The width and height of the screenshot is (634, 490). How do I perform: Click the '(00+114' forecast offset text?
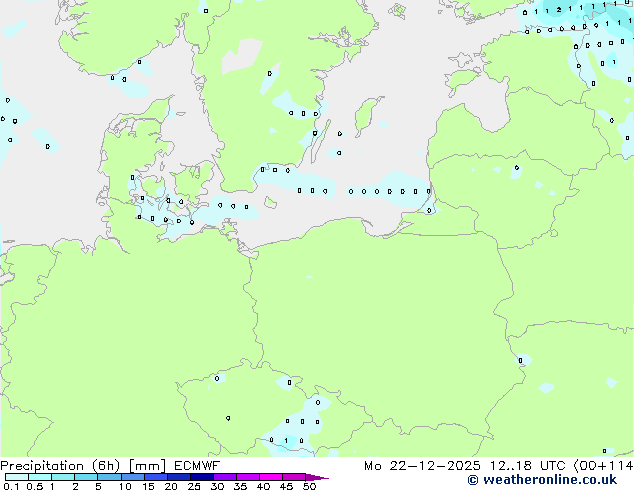pos(603,466)
